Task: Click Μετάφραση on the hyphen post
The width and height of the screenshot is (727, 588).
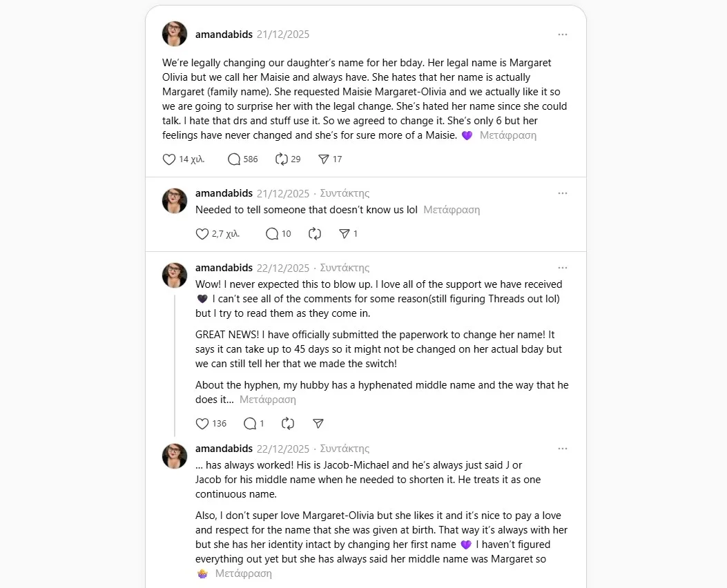Action: point(268,400)
